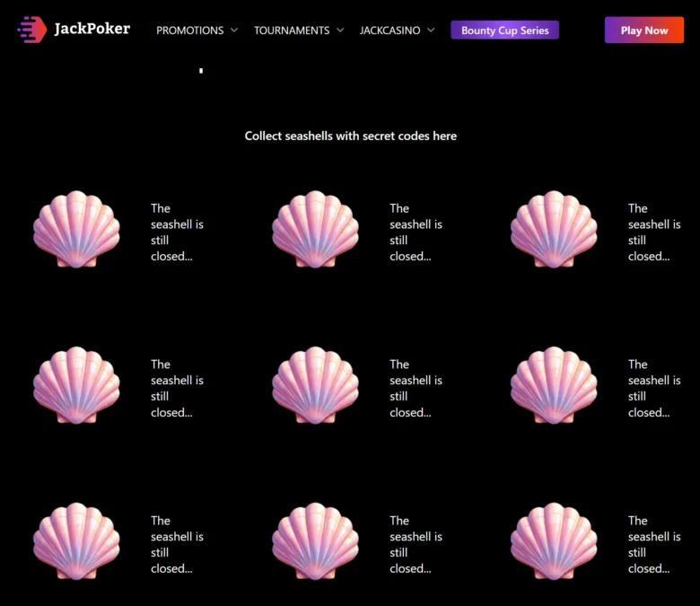The image size is (700, 606).
Task: Open the JackPoker home link text
Action: pos(92,29)
